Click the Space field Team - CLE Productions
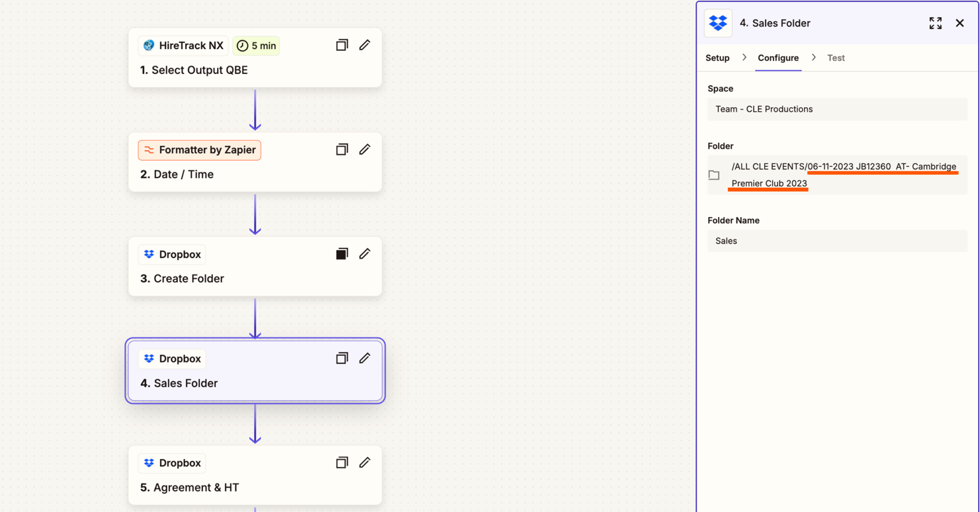The height and width of the screenshot is (512, 980). click(x=837, y=109)
